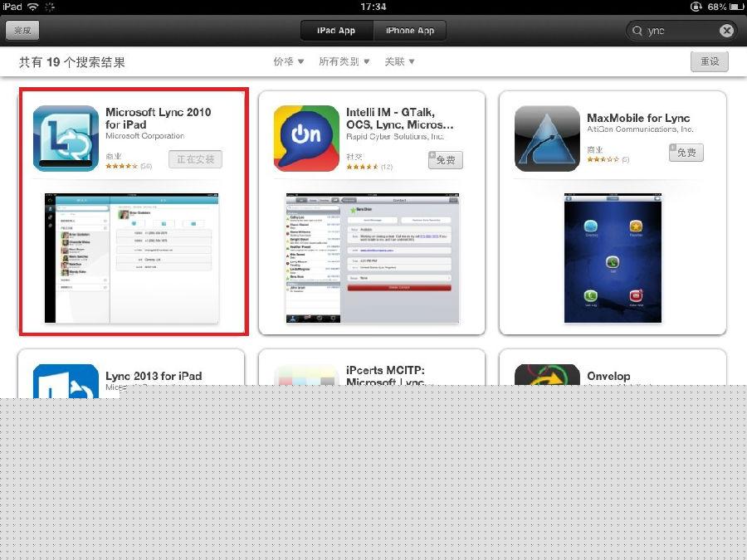Viewport: 747px width, 560px height.
Task: Click the 重设 reset button
Action: pyautogui.click(x=710, y=61)
